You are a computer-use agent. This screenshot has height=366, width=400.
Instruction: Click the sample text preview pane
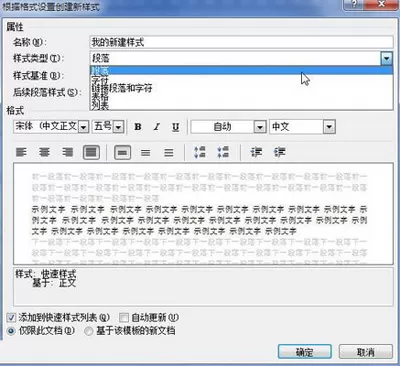203,214
